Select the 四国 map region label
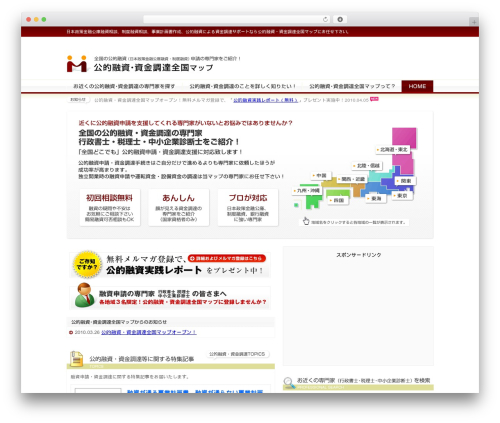500x423 pixels. coord(338,200)
